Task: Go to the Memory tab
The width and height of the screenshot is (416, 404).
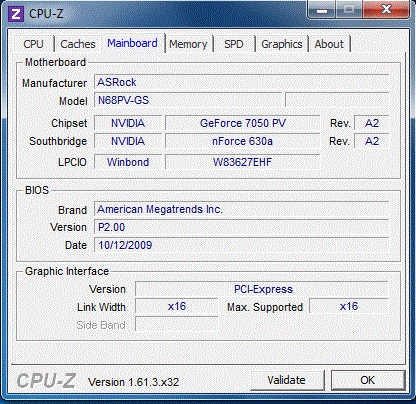Action: point(188,44)
